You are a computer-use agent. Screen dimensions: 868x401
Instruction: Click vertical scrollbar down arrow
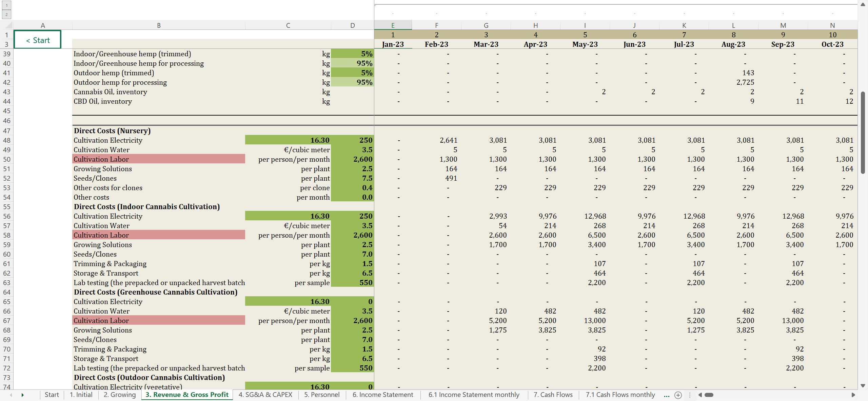(x=863, y=386)
